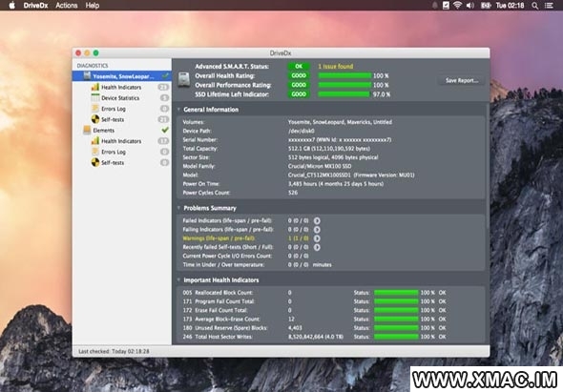The width and height of the screenshot is (563, 392).
Task: Click the badge next to Self-tests under Elements
Action: [x=164, y=162]
